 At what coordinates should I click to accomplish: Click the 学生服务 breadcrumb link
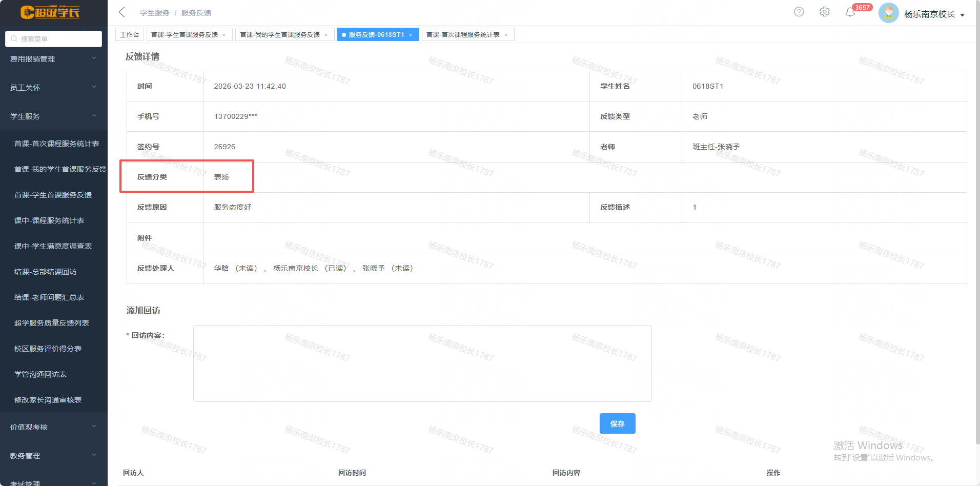tap(154, 13)
